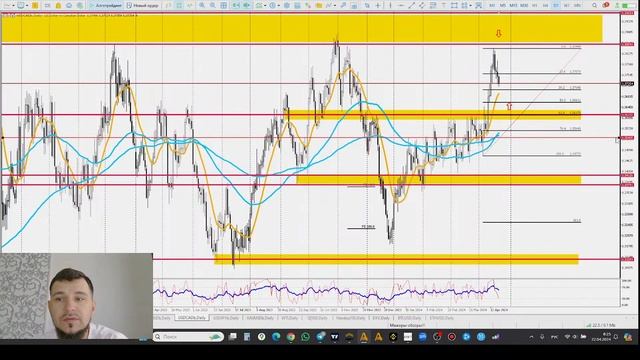Expand the shapes tool dropdown arrow
The height and width of the screenshot is (360, 640).
point(471,6)
